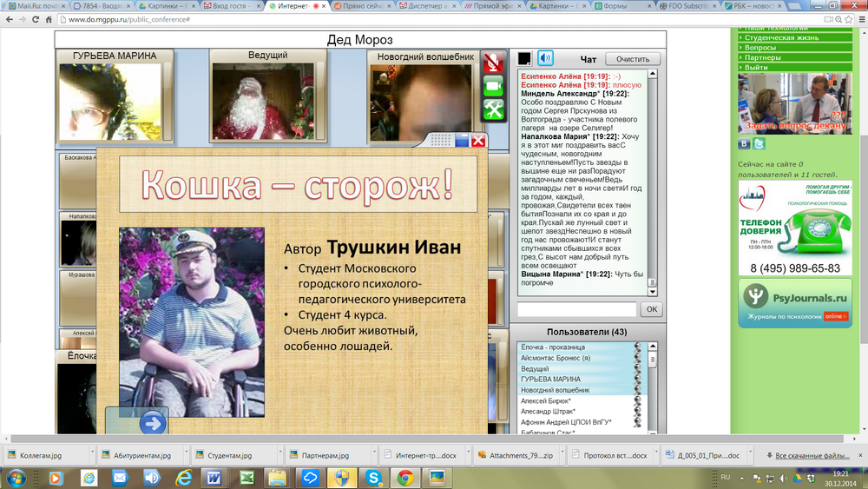Open Windows Start button
This screenshot has width=868, height=489.
[16, 478]
